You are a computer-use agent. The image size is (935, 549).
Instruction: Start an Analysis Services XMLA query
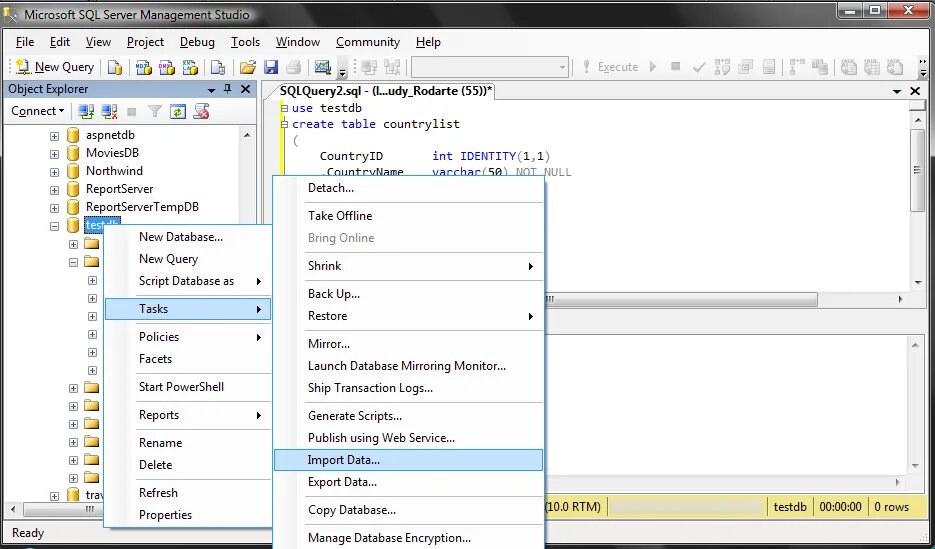tap(190, 67)
